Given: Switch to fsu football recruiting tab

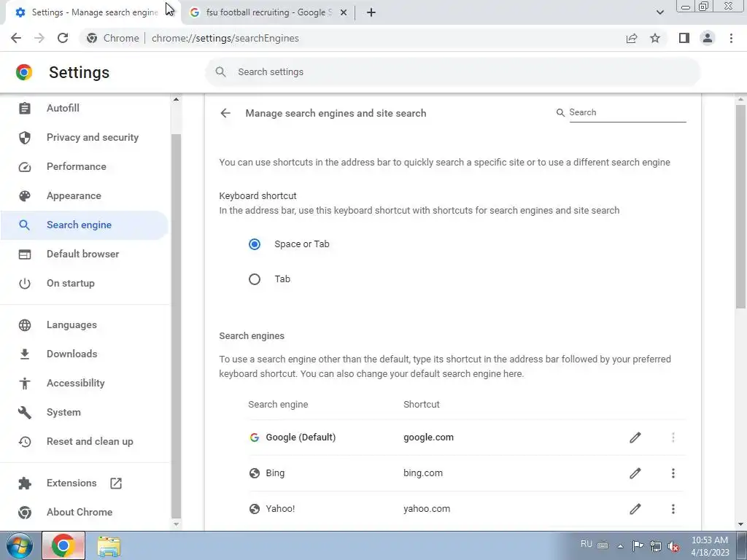Looking at the screenshot, I should point(268,12).
